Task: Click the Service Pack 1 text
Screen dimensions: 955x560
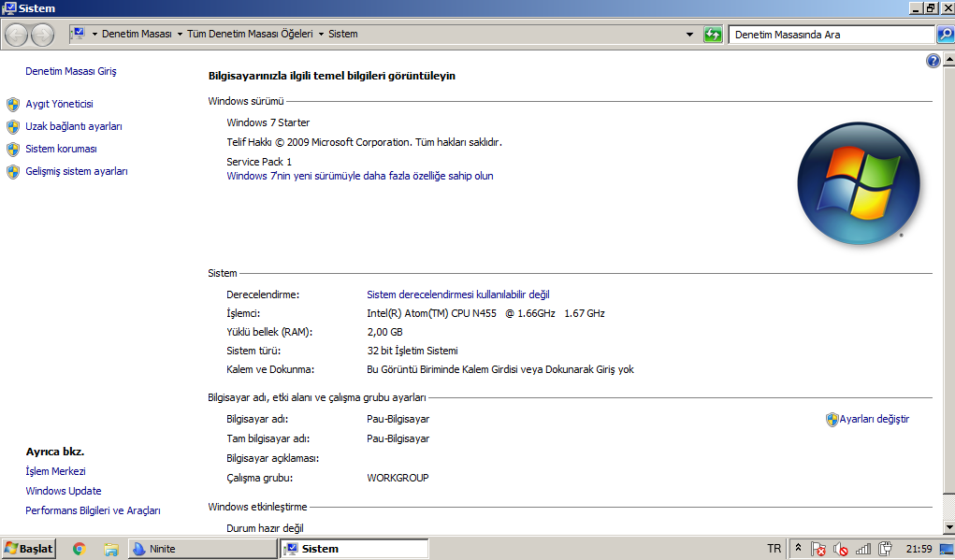Action: [x=259, y=162]
